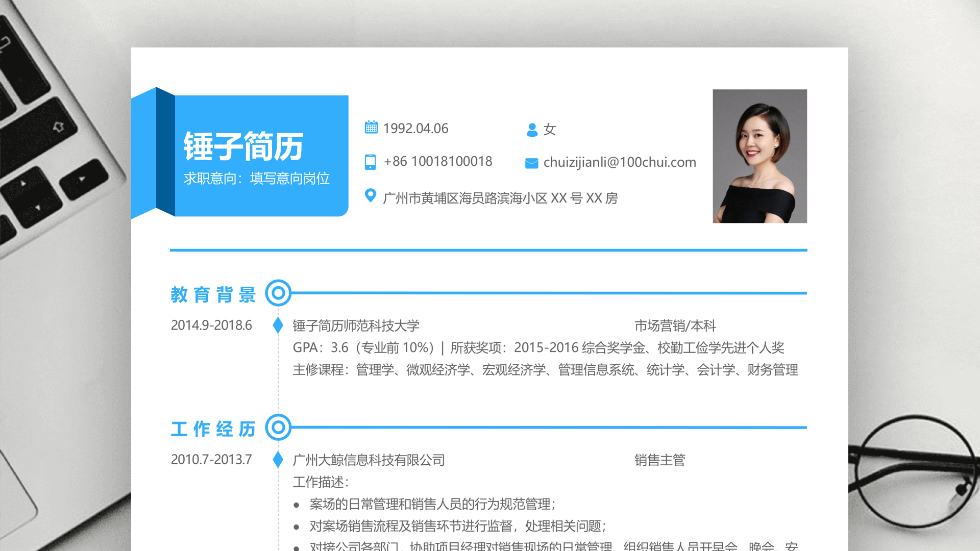The height and width of the screenshot is (551, 980).
Task: Click the phone number +86 10018100018
Action: [x=438, y=162]
